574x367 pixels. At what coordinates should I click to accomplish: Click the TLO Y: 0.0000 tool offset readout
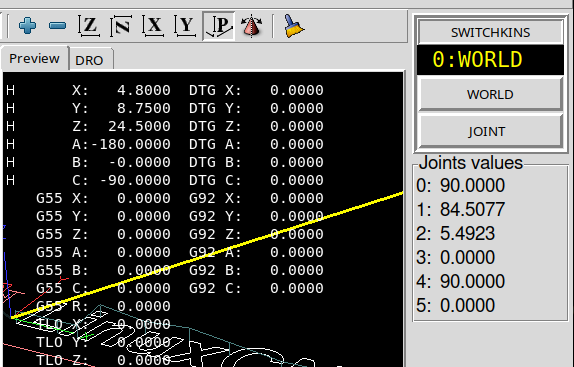pos(103,342)
